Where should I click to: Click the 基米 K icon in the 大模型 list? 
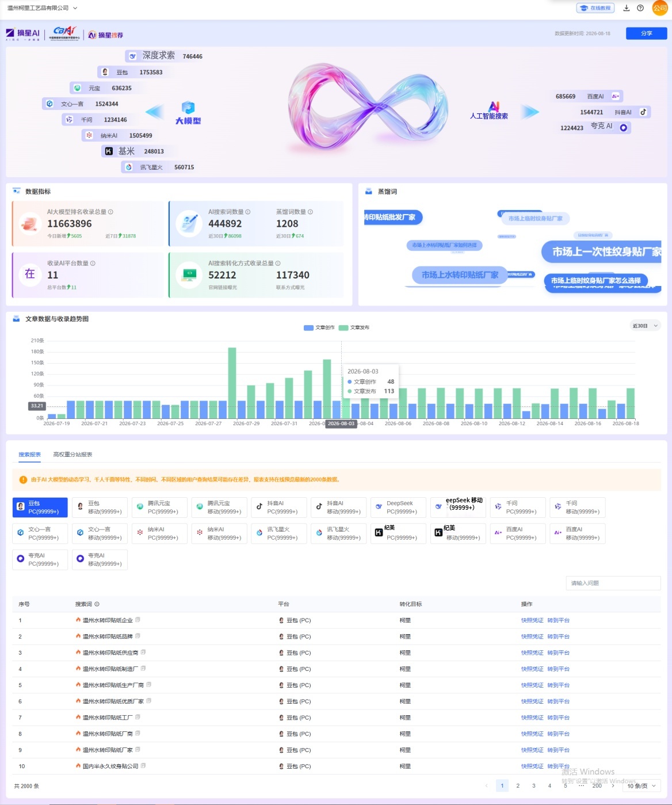tap(108, 151)
